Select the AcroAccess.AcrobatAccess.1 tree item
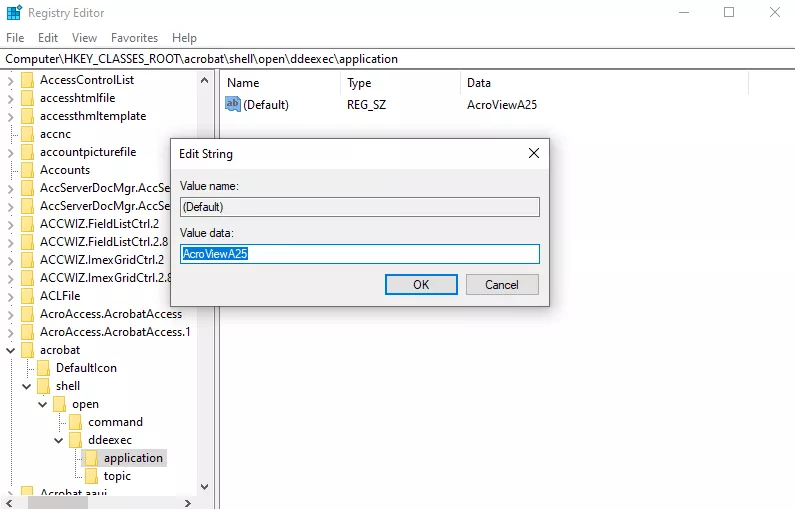This screenshot has width=795, height=509. [x=115, y=332]
